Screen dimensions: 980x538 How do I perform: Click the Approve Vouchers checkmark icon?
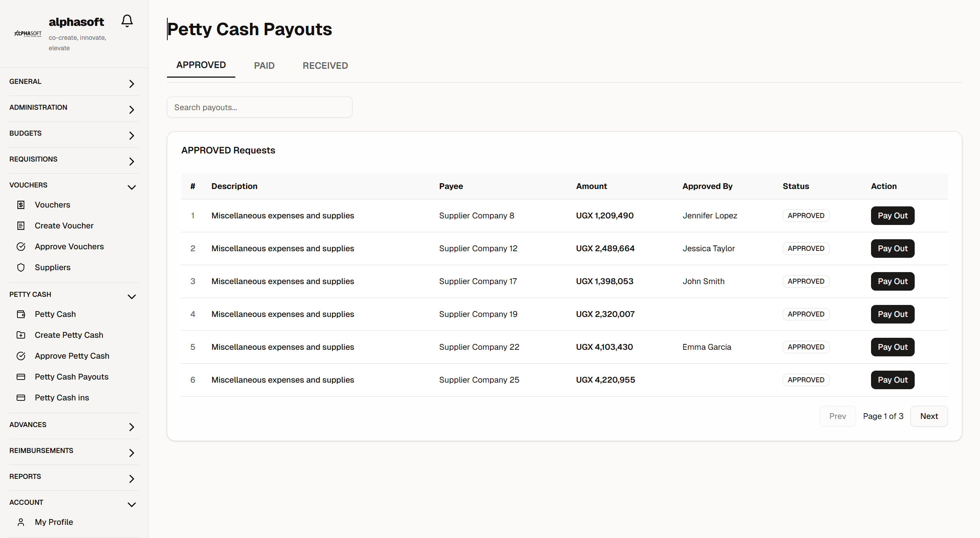tap(21, 247)
